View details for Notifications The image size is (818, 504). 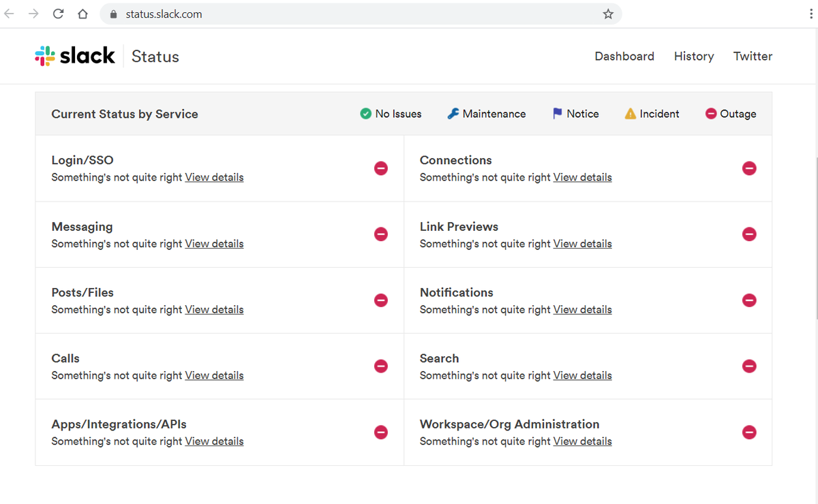(582, 309)
